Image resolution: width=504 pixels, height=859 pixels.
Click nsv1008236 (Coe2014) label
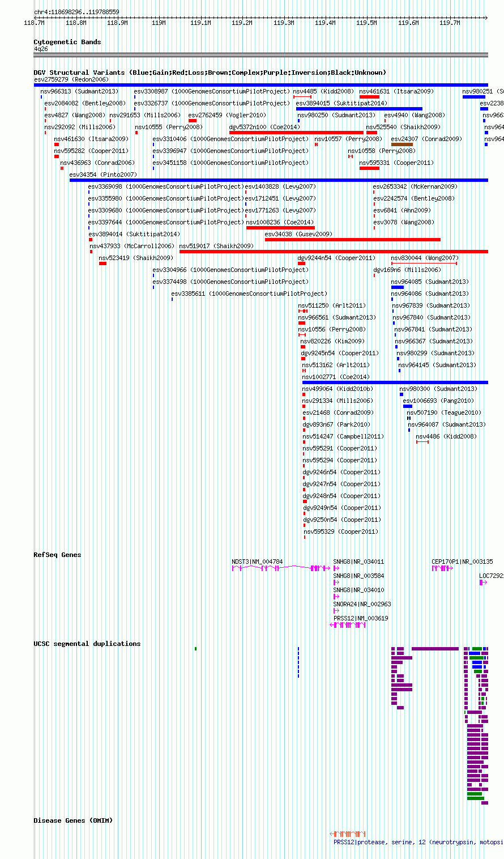(x=280, y=222)
